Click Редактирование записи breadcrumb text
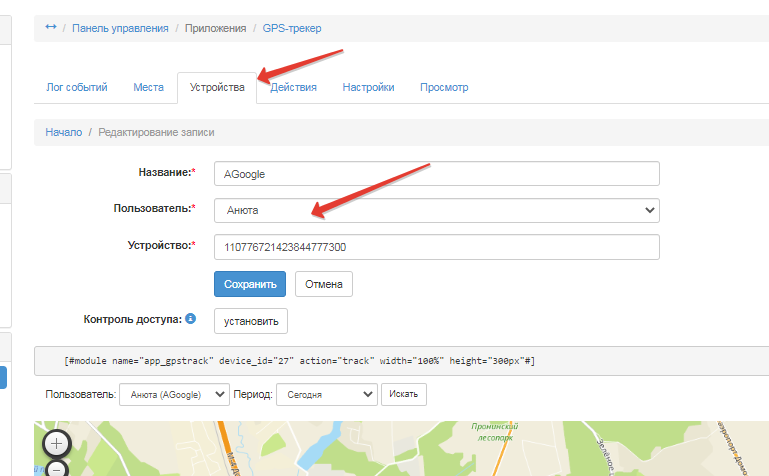 [x=156, y=132]
